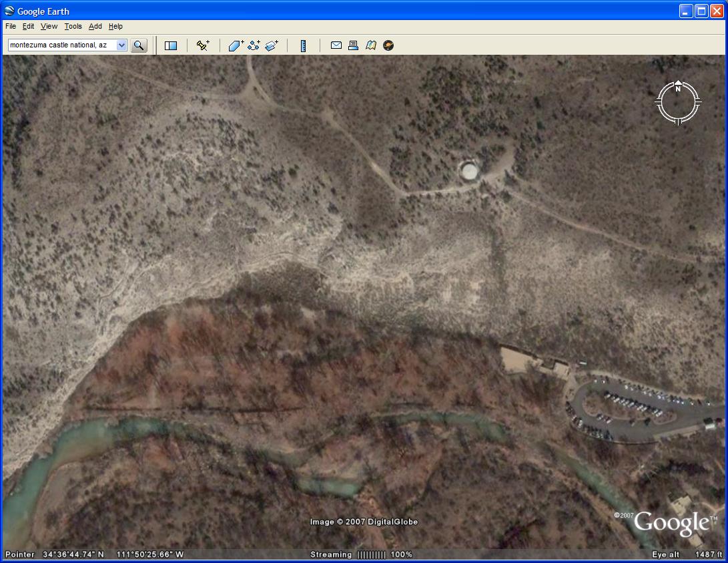The width and height of the screenshot is (728, 563).
Task: Add a placemark with pushpin icon
Action: pyautogui.click(x=203, y=45)
